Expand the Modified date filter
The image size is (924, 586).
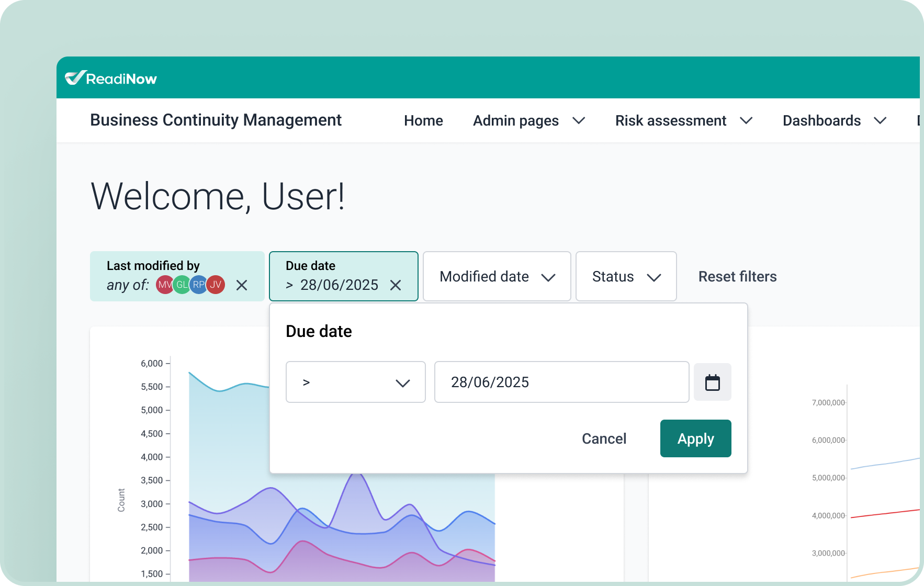tap(497, 277)
